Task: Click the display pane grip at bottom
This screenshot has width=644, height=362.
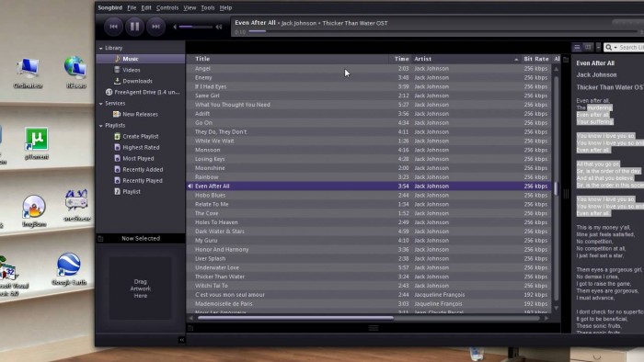Action: (374, 328)
